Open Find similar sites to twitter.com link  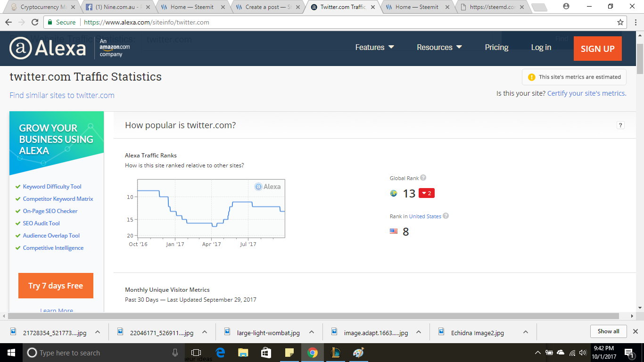coord(62,95)
